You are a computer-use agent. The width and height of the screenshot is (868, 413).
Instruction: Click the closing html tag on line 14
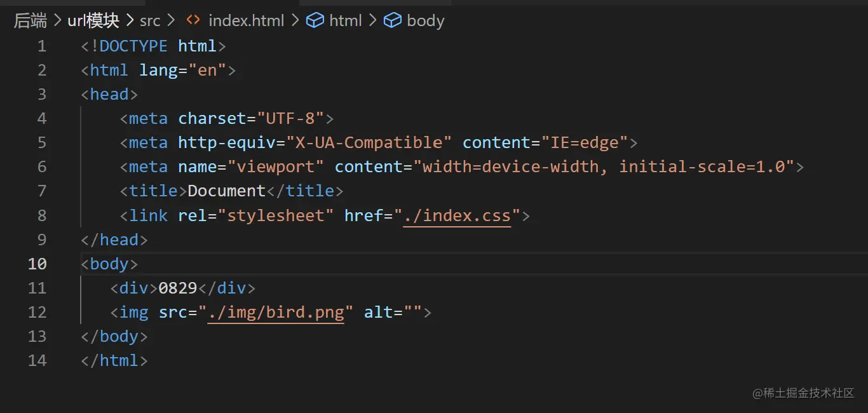[114, 360]
